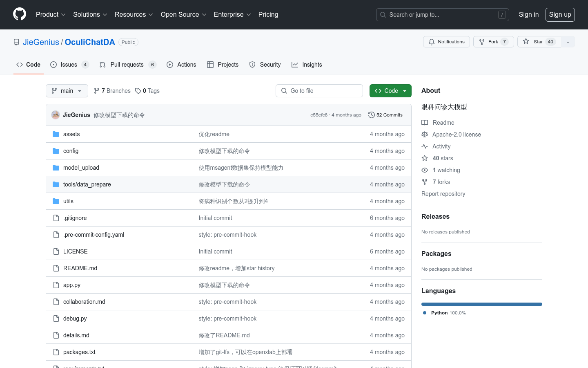Viewport: 588px width, 368px height.
Task: Switch to the Issues tab
Action: (69, 65)
